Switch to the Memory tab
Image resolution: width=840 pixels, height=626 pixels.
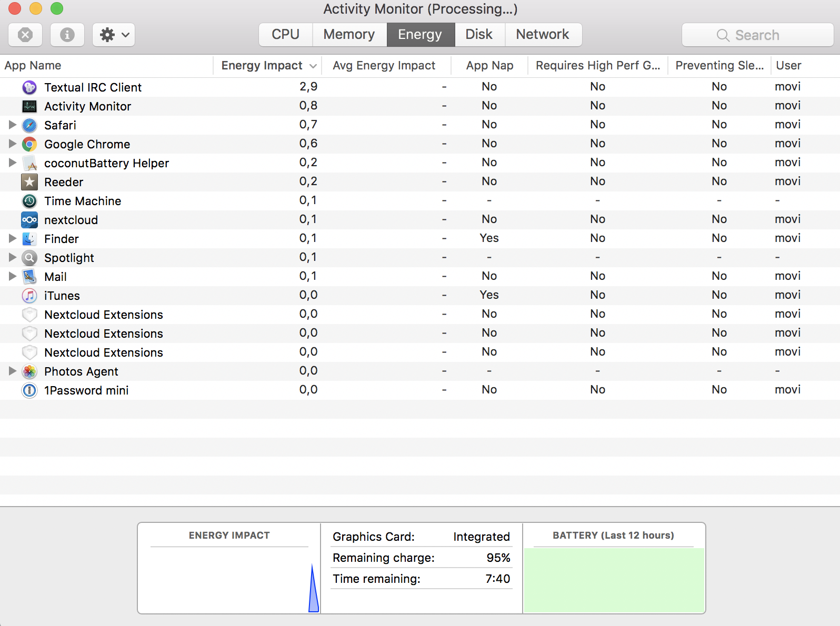pyautogui.click(x=349, y=35)
